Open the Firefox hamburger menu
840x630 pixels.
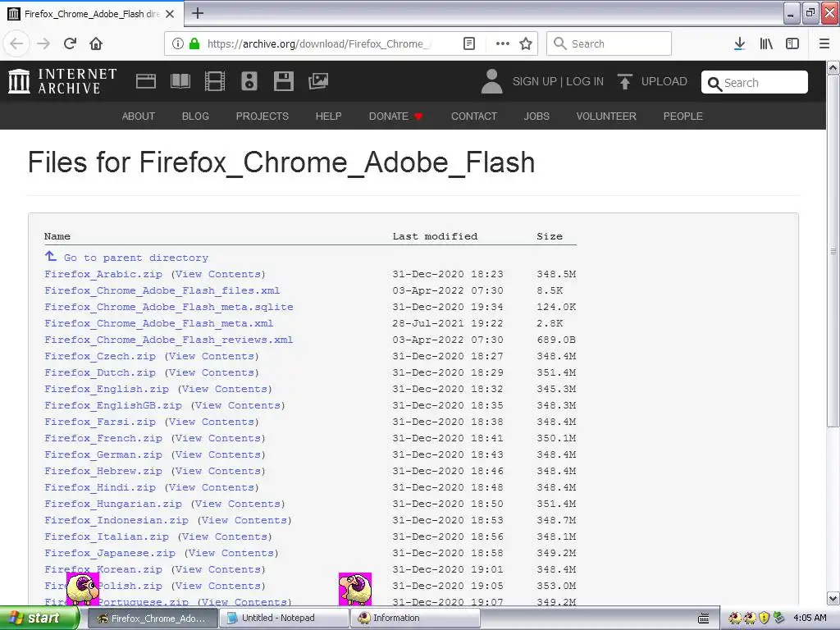tap(824, 43)
